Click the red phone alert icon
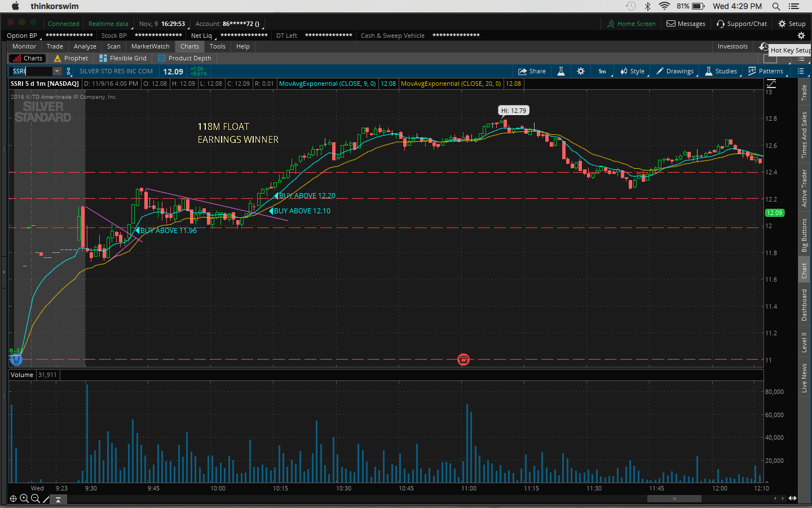Image resolution: width=812 pixels, height=508 pixels. click(x=464, y=360)
